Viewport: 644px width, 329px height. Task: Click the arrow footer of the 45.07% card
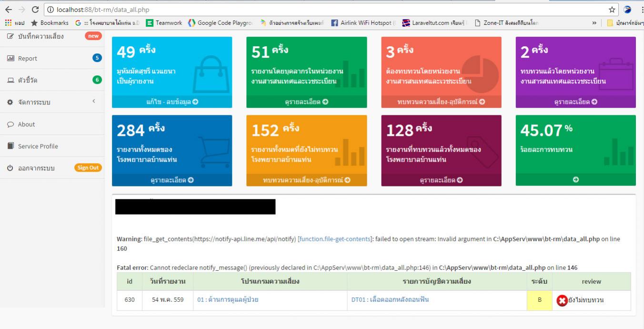[575, 180]
